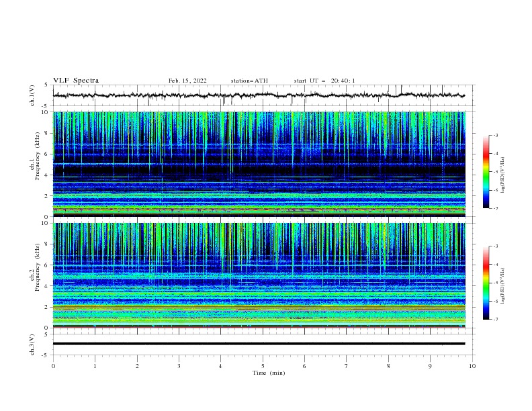This screenshot has width=532, height=411.
Task: Click the ch.2 spectrogram panel
Action: (259, 275)
